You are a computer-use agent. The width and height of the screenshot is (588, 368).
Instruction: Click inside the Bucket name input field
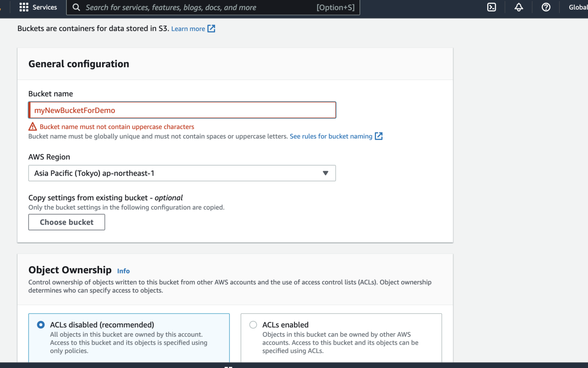coord(182,110)
